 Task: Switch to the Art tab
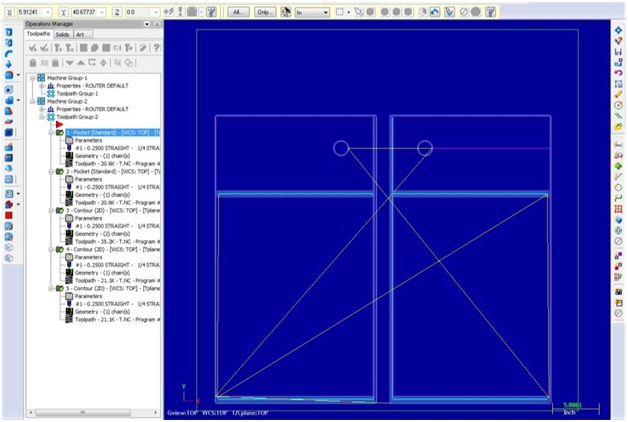coord(81,34)
